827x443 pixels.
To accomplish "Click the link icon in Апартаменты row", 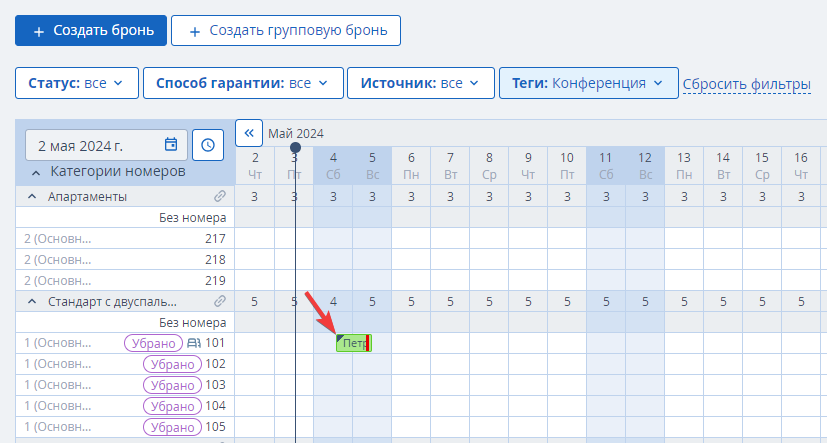I will 220,197.
